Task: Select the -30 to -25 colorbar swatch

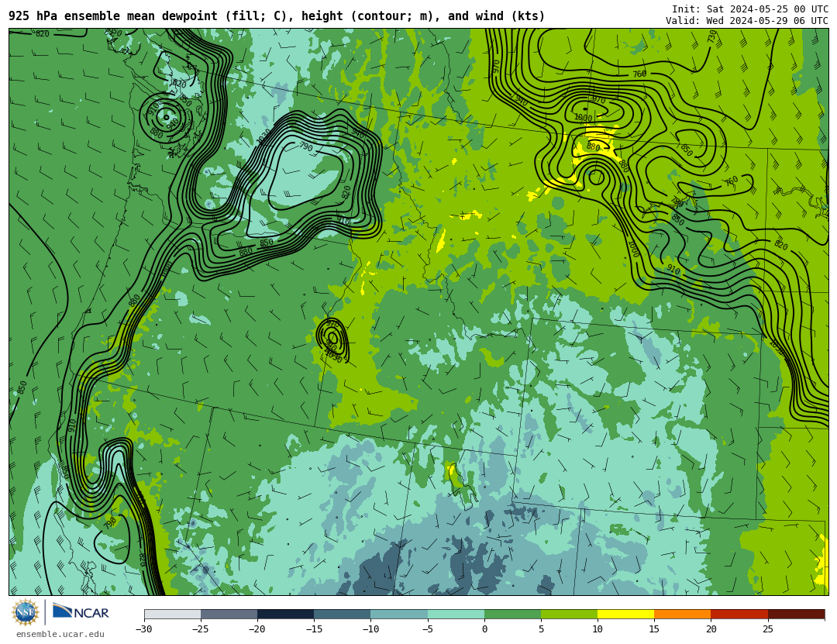Action: pyautogui.click(x=172, y=614)
